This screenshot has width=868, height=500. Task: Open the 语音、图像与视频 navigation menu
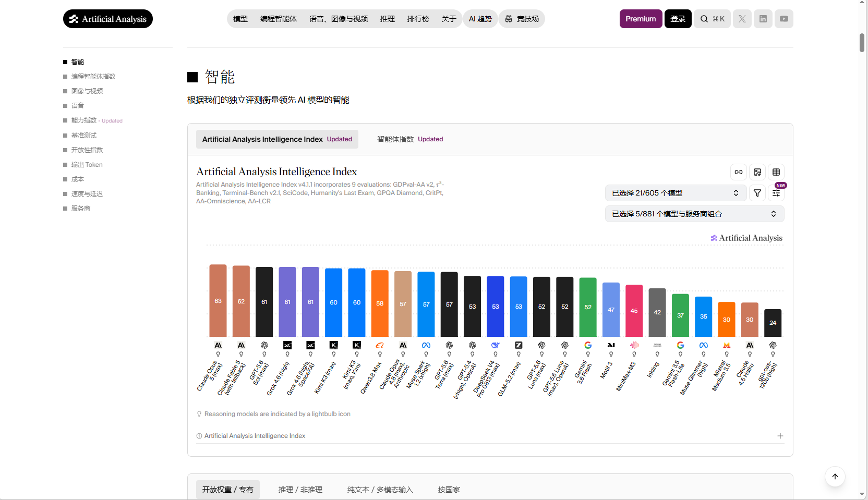click(x=339, y=19)
